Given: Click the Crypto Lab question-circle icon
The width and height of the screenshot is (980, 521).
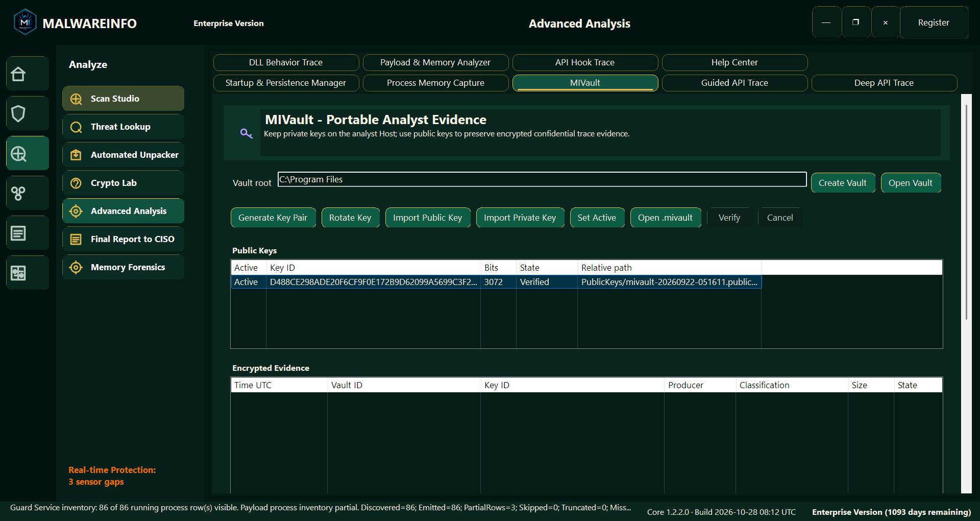Looking at the screenshot, I should pyautogui.click(x=76, y=183).
